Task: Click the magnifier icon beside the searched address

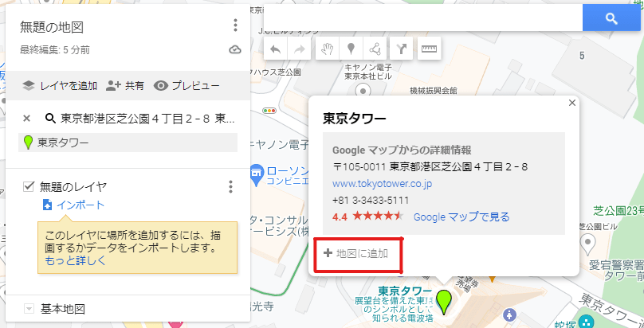Action: (x=50, y=119)
